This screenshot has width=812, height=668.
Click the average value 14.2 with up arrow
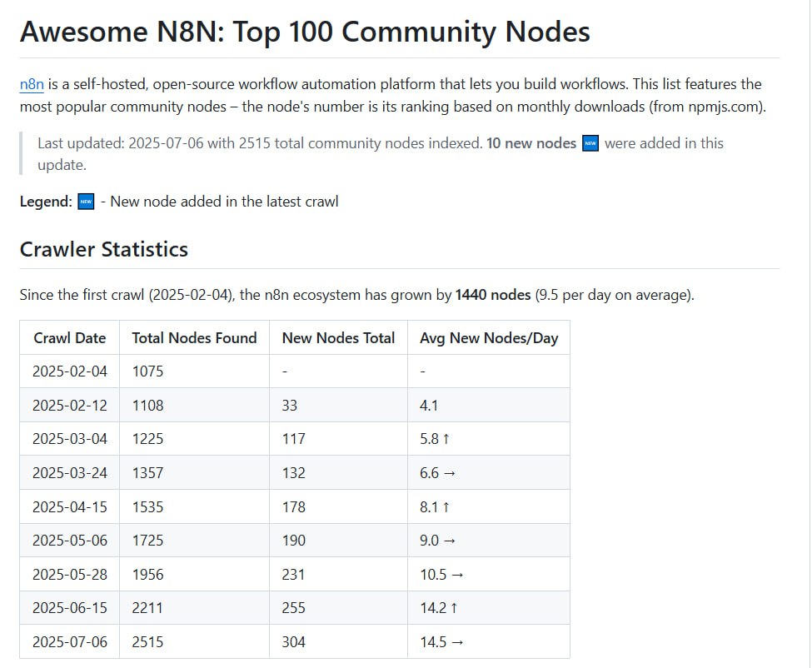439,607
